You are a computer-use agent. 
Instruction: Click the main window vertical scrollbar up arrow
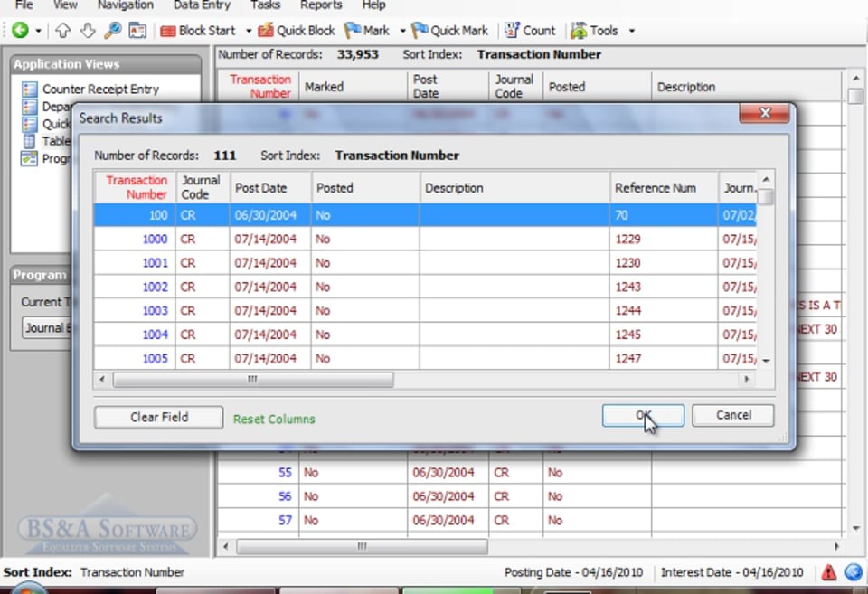856,79
